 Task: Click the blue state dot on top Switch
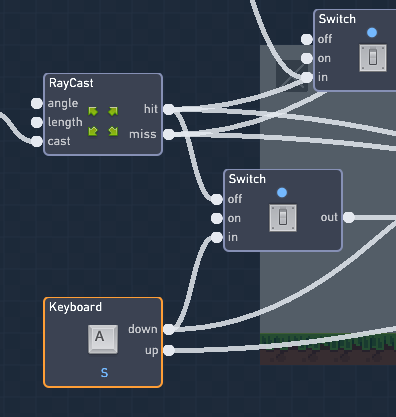point(372,32)
